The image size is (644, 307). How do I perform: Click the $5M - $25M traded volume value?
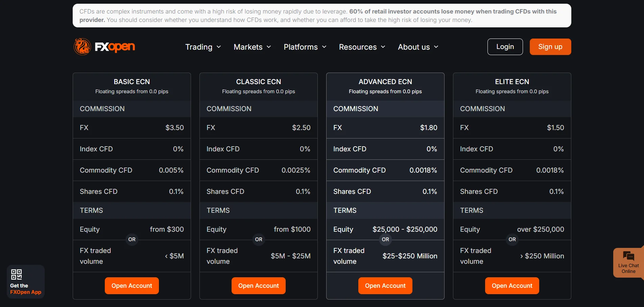[x=291, y=256]
